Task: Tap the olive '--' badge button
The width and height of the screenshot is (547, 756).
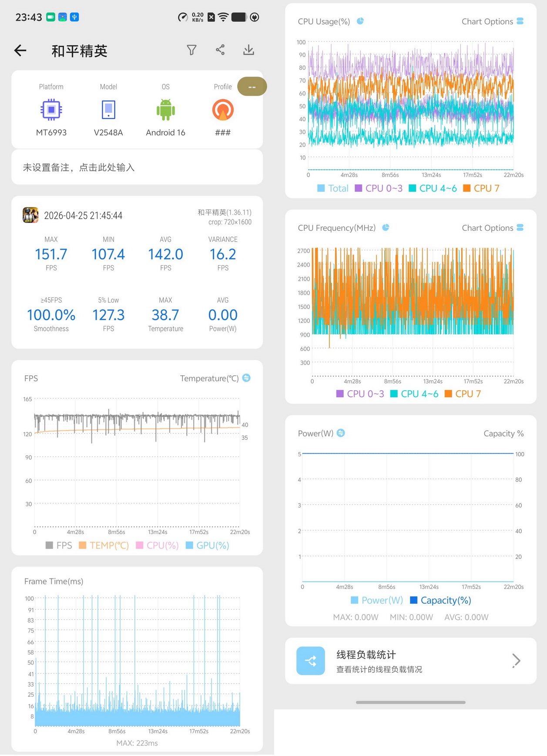Action: click(252, 87)
